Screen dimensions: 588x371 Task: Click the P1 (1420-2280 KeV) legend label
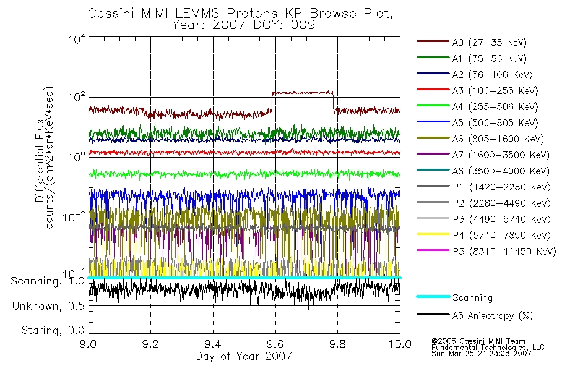[x=501, y=187]
